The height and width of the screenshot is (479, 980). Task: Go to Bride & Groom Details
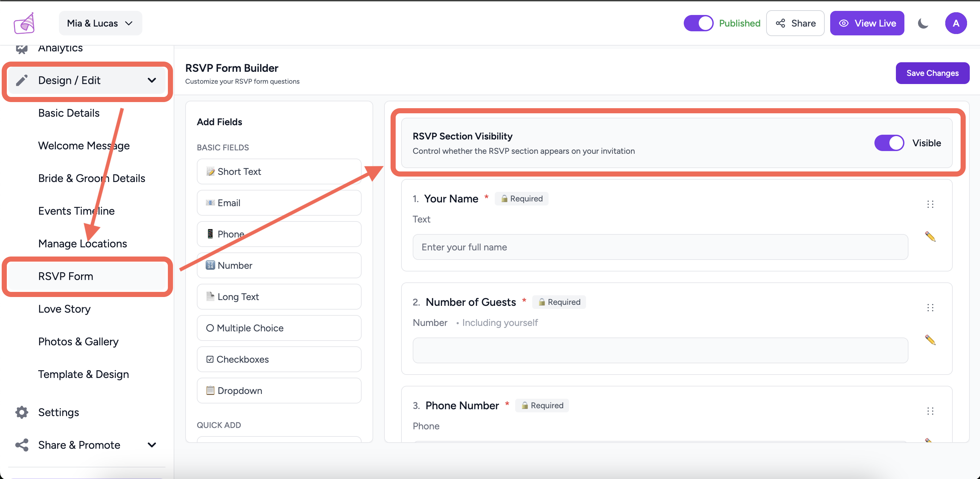coord(92,178)
